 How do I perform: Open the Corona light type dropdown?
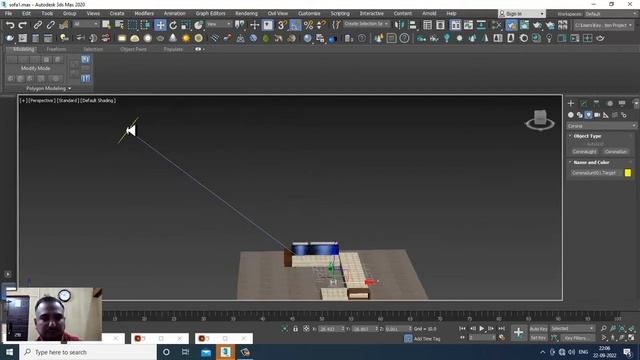pos(602,126)
